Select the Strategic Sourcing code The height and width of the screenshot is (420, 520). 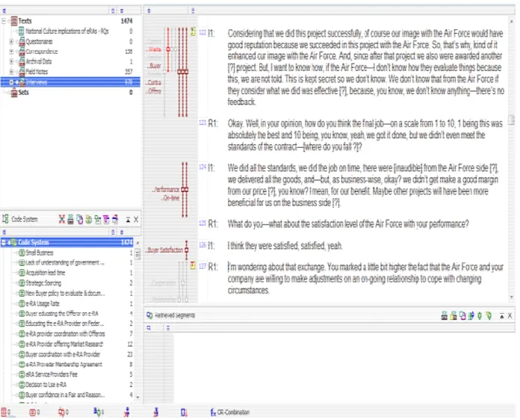pos(43,283)
